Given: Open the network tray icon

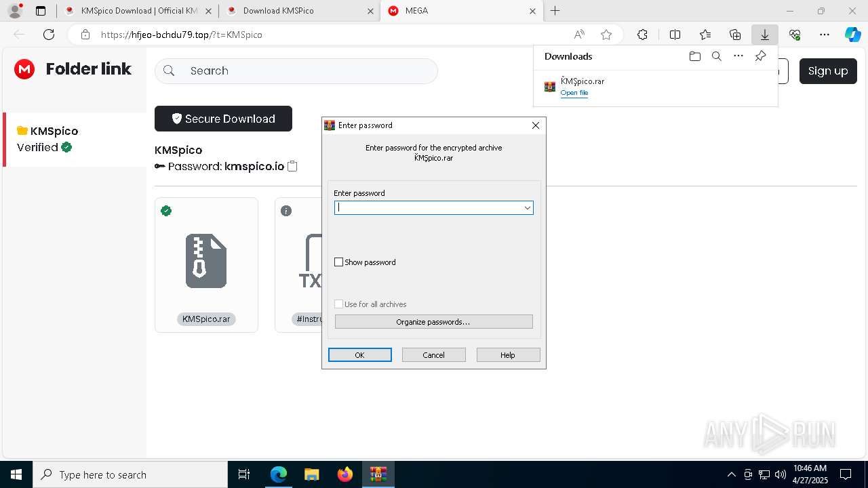Looking at the screenshot, I should pyautogui.click(x=764, y=474).
